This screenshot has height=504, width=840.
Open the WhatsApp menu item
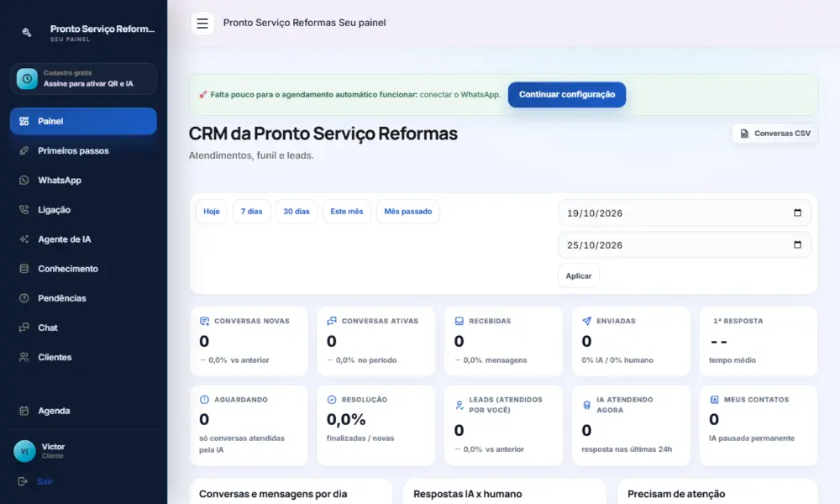point(83,180)
